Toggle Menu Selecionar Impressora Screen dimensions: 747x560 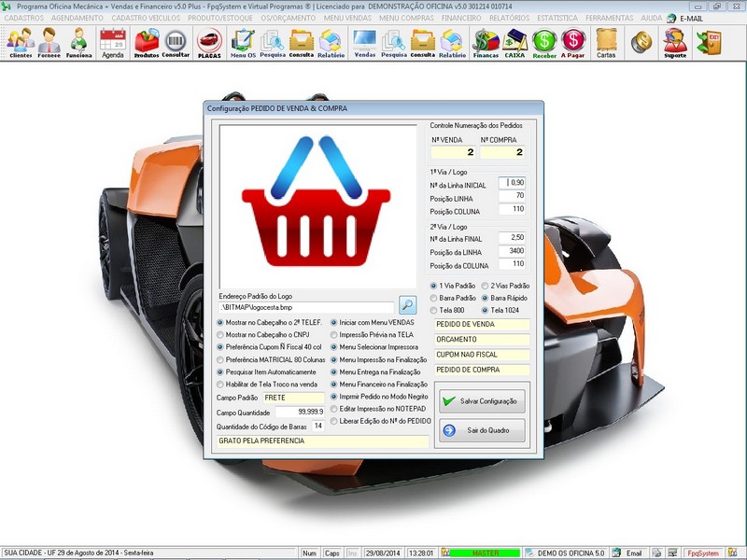coord(374,347)
